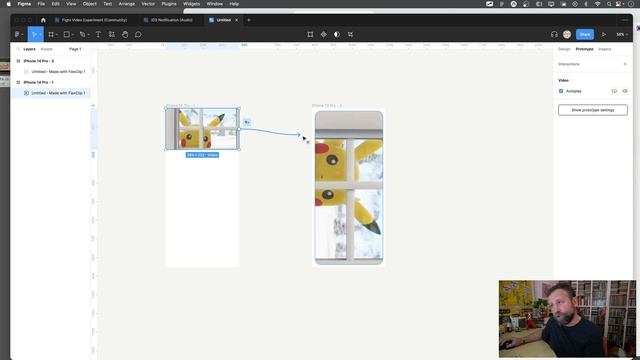This screenshot has width=640, height=360.
Task: Open the shape tools dropdown arrow
Action: click(x=72, y=35)
